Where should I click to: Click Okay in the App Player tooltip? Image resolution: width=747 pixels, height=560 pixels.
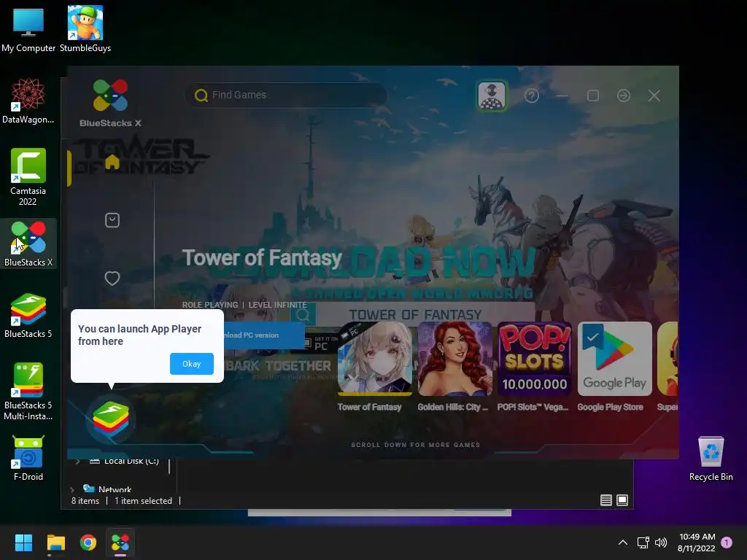coord(192,364)
